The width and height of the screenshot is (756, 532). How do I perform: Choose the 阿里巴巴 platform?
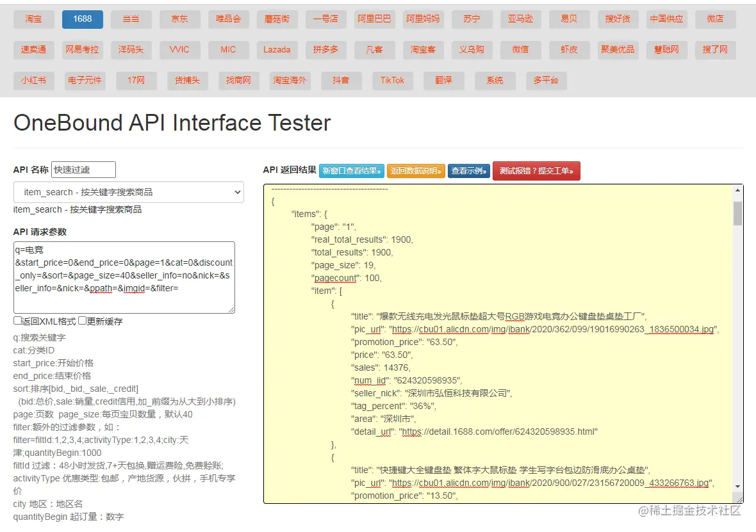374,19
